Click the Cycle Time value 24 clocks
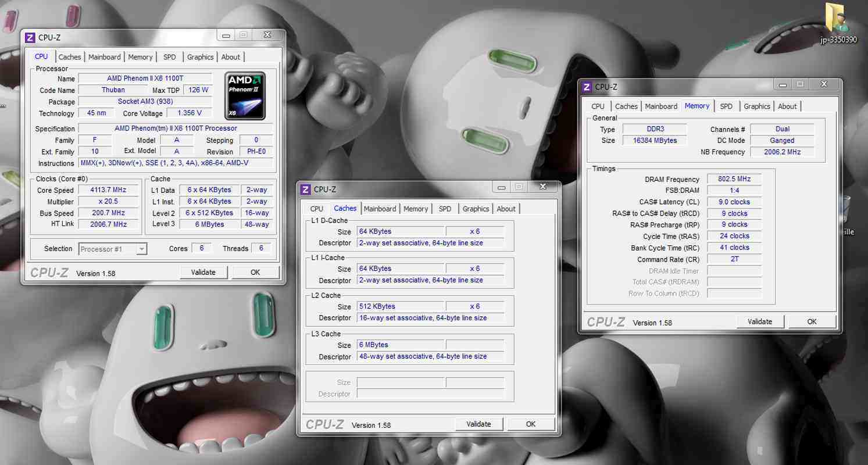This screenshot has height=465, width=868. (734, 236)
